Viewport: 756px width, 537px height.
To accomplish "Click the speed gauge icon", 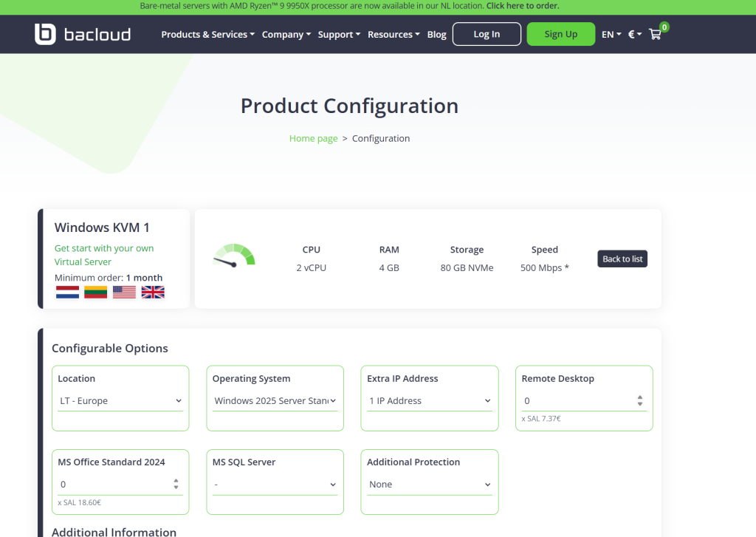I will (x=234, y=256).
